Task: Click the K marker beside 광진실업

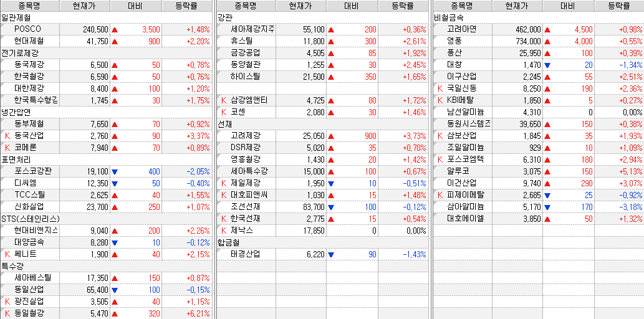Action: click(x=7, y=302)
